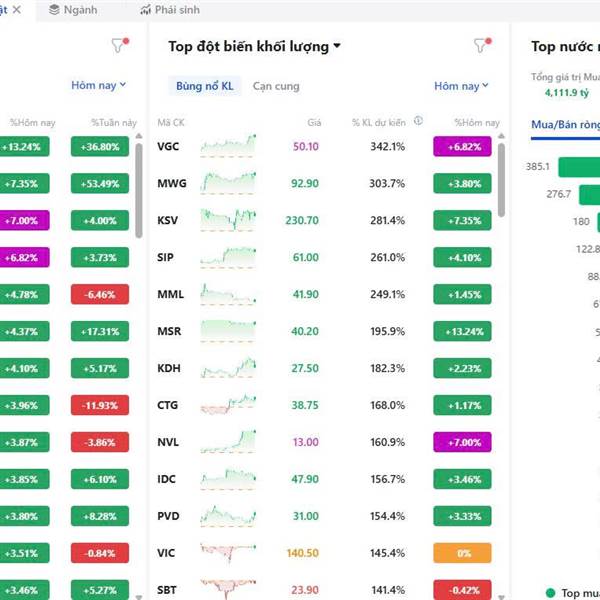Open filter icon for Top đột biến khối lượng
Screen dimensions: 600x600
[x=482, y=45]
